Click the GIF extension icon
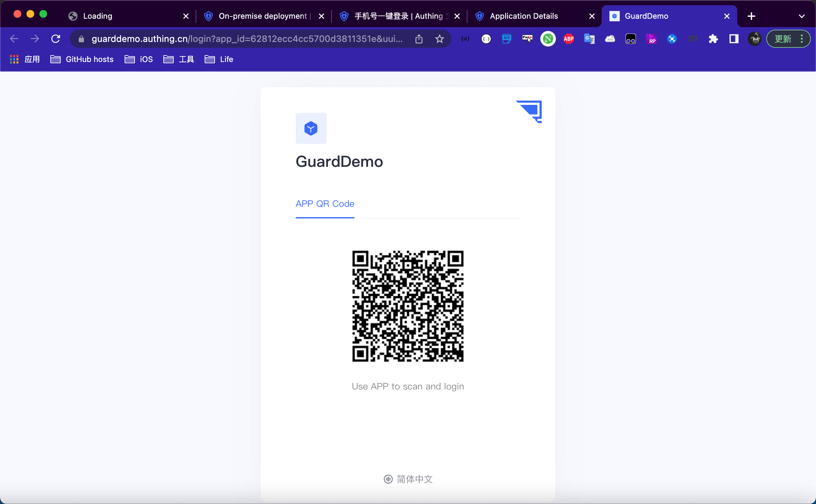The width and height of the screenshot is (816, 504). click(506, 39)
